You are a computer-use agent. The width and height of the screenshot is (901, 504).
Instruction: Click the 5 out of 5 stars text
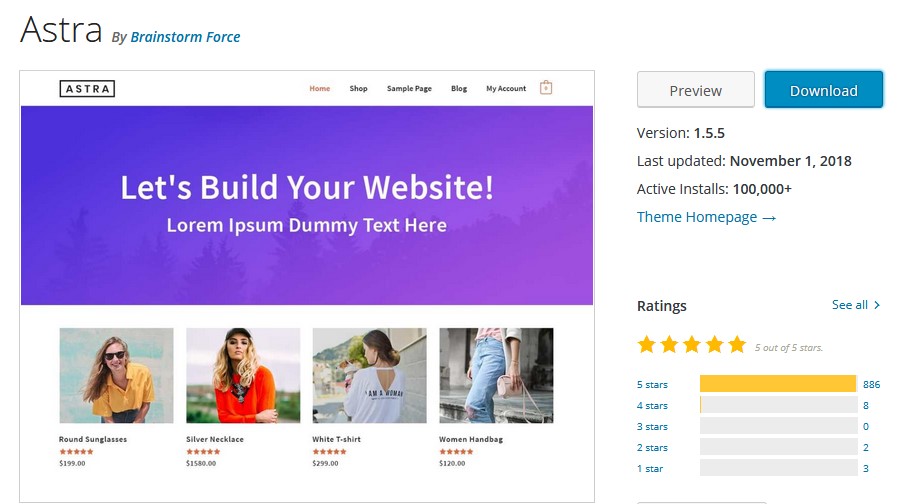(789, 348)
